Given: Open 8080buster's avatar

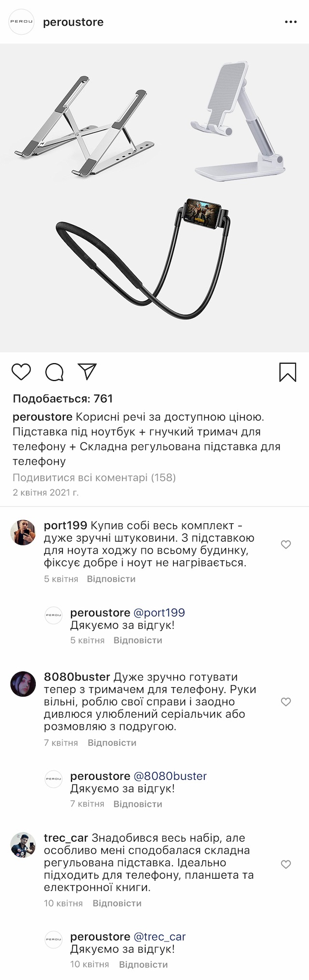Looking at the screenshot, I should [23, 684].
